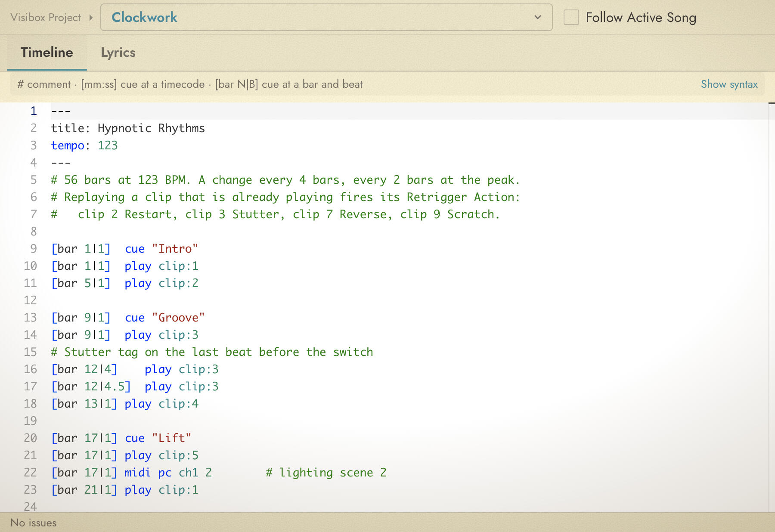
Task: Click line number 12 in the gutter
Action: (30, 300)
